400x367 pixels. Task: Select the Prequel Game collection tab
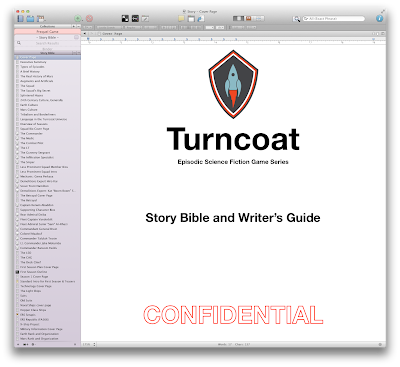(x=47, y=32)
